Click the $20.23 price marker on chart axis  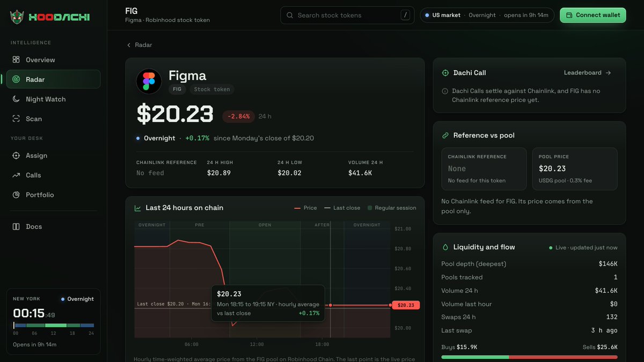coord(406,305)
